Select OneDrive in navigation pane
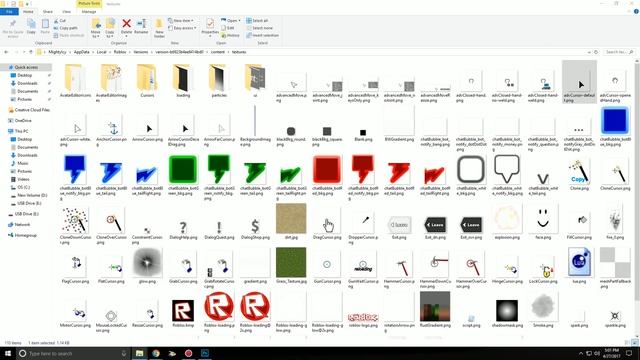 coord(23,120)
